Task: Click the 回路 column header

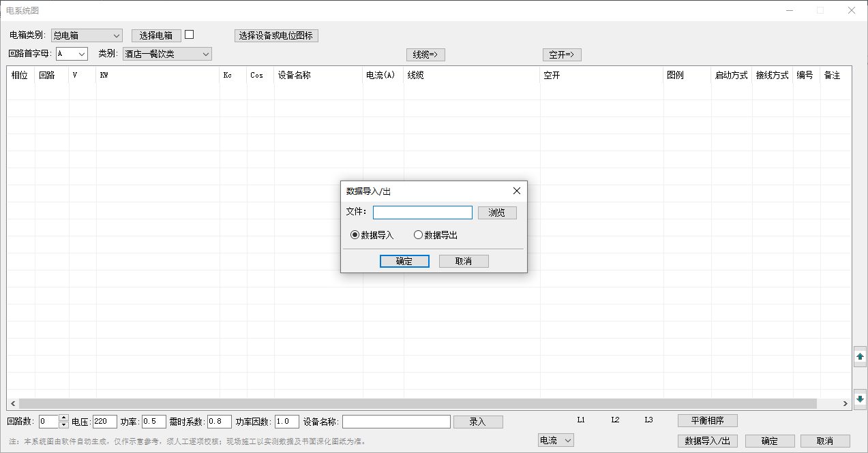Action: 52,76
